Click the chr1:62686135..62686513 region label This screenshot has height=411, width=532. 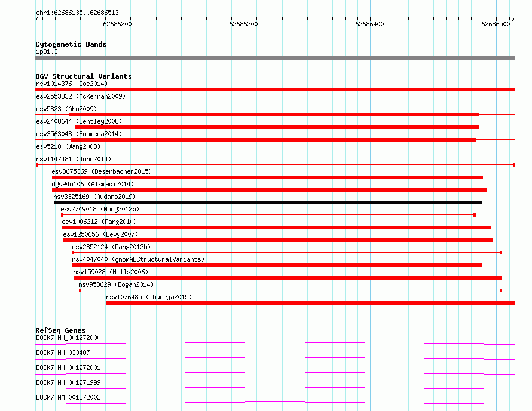[x=77, y=13]
